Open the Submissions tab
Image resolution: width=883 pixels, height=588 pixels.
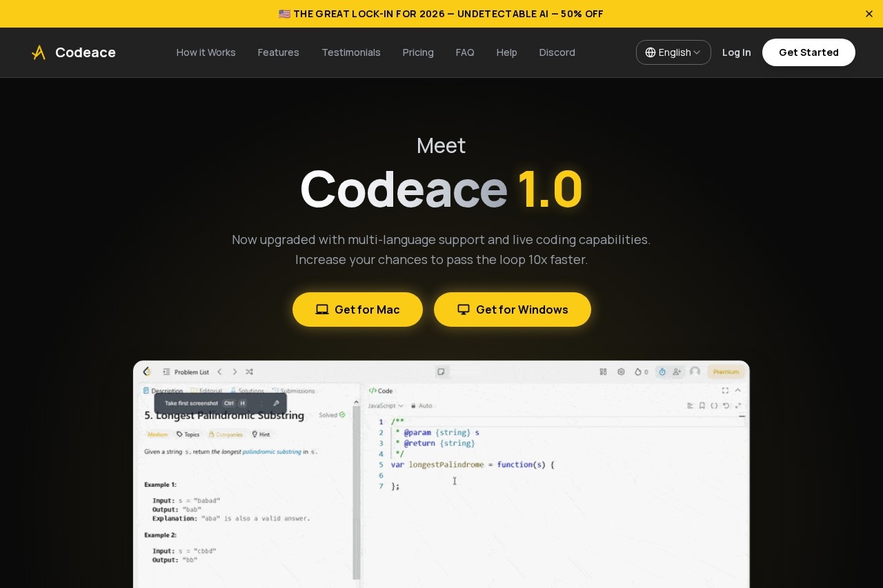(x=297, y=391)
